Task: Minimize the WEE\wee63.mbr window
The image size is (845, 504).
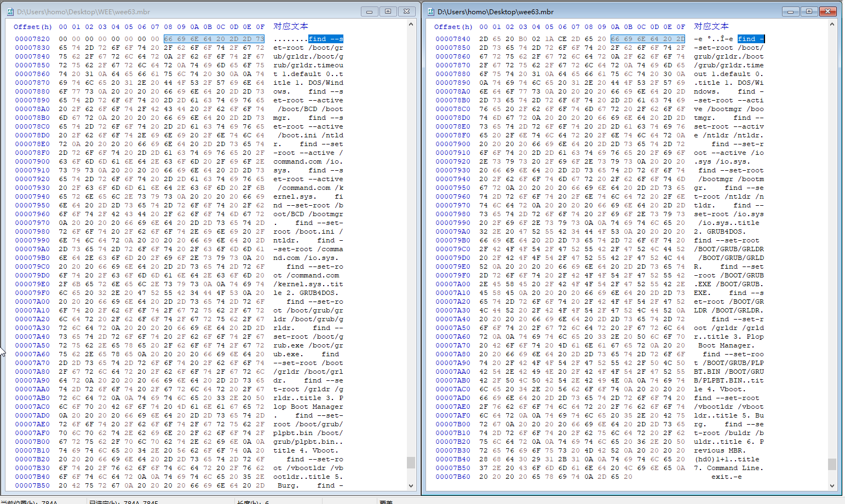Action: click(x=369, y=11)
